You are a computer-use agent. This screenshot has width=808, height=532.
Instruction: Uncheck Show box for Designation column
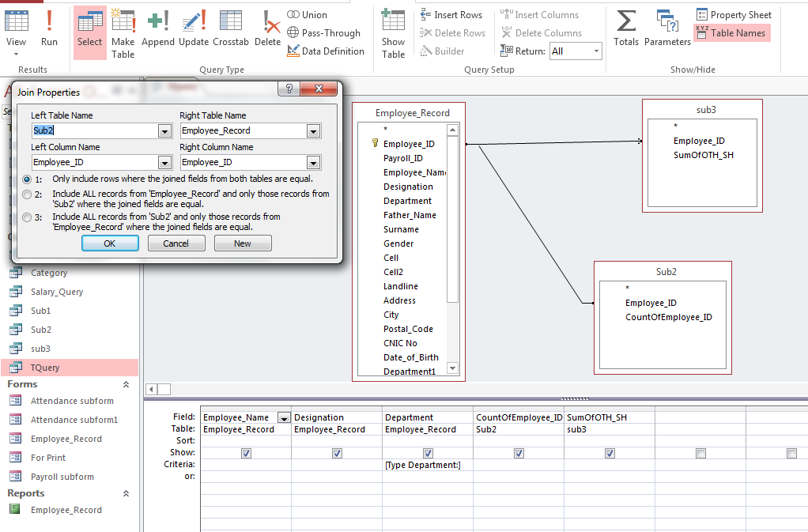[x=337, y=453]
